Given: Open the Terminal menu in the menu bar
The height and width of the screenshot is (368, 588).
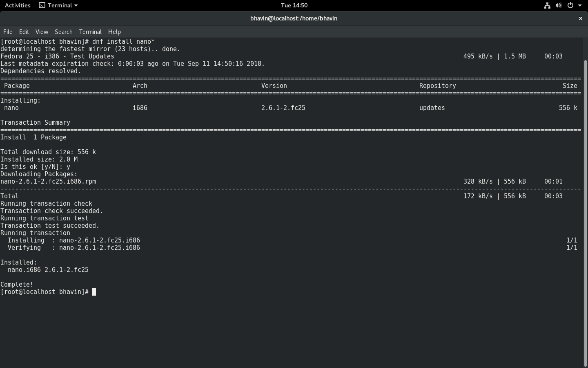Looking at the screenshot, I should 90,32.
